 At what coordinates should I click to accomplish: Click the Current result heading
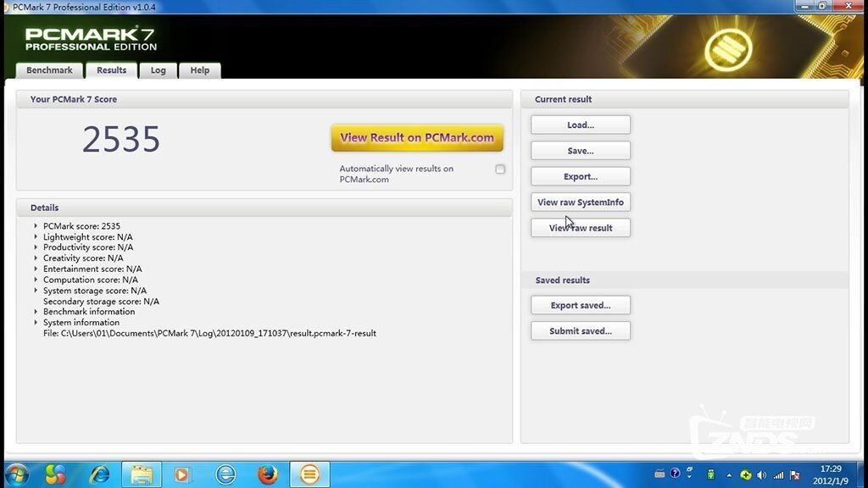coord(563,100)
